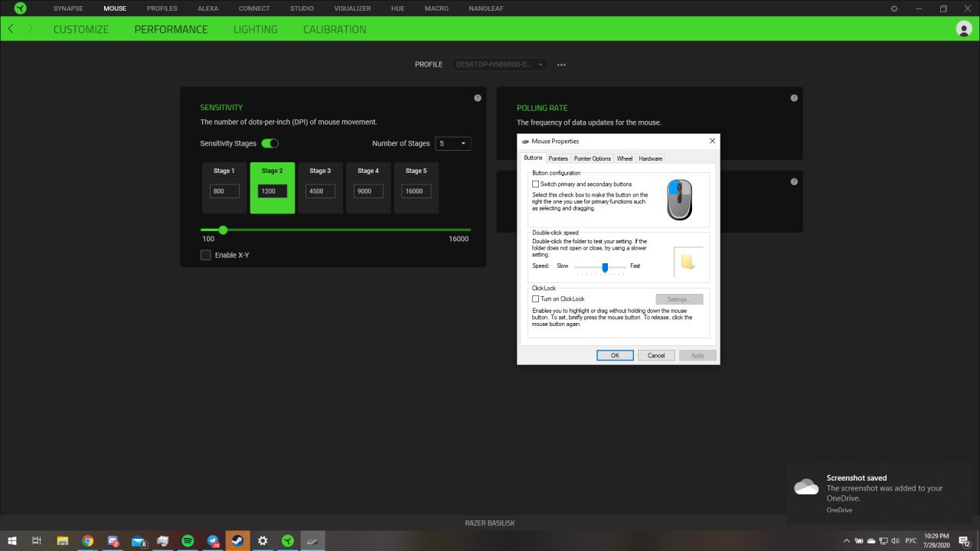The image size is (980, 551).
Task: Open Windows Start menu
Action: click(x=12, y=541)
